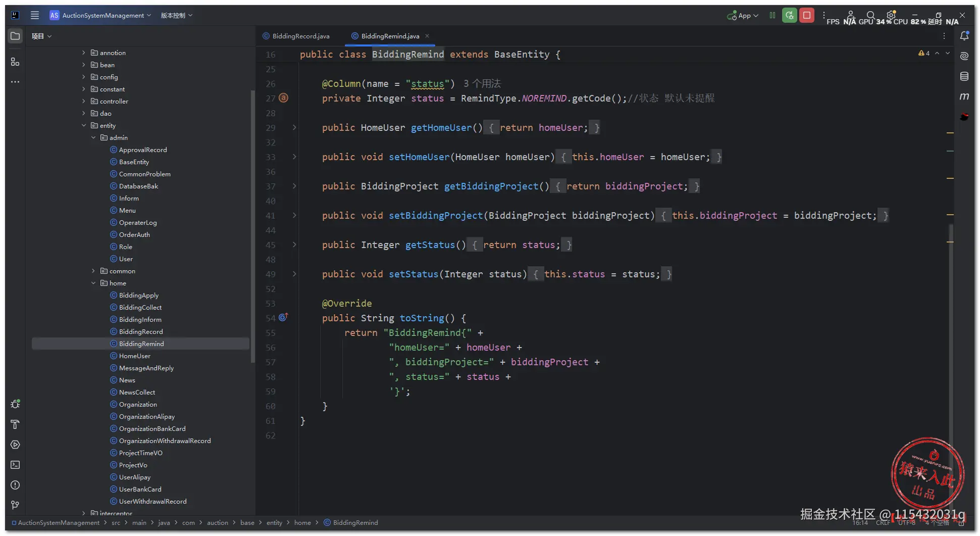Screen dimensions: 980x536
Task: Click the project tree vertical scrollbar
Action: (x=252, y=226)
